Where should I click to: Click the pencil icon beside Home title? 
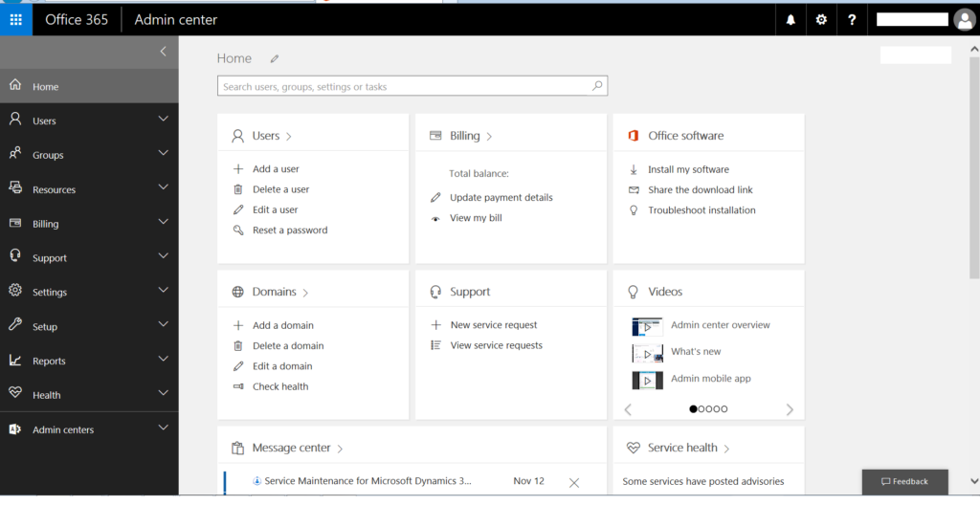point(275,58)
